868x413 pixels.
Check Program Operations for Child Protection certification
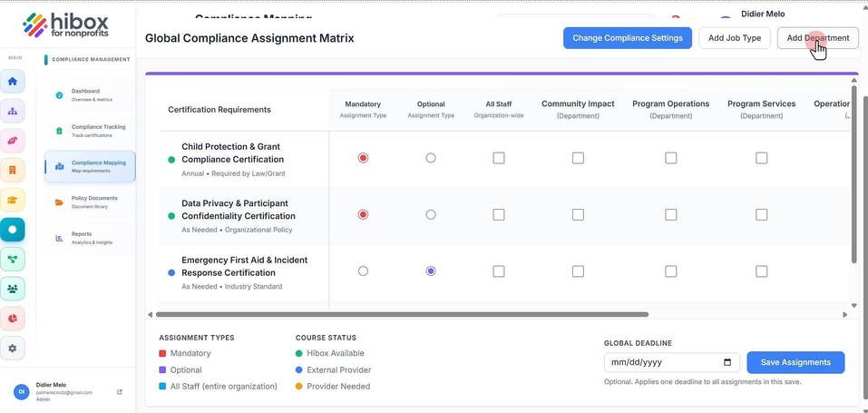(671, 158)
